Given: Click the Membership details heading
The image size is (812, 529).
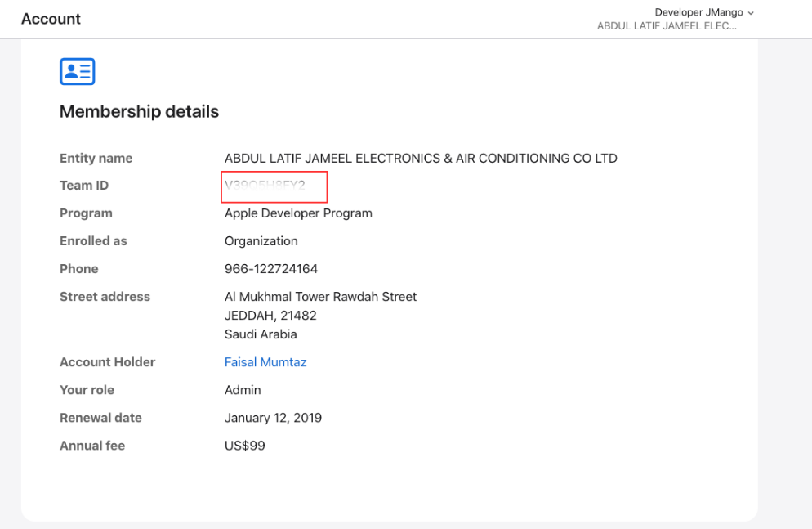Looking at the screenshot, I should click(x=139, y=112).
